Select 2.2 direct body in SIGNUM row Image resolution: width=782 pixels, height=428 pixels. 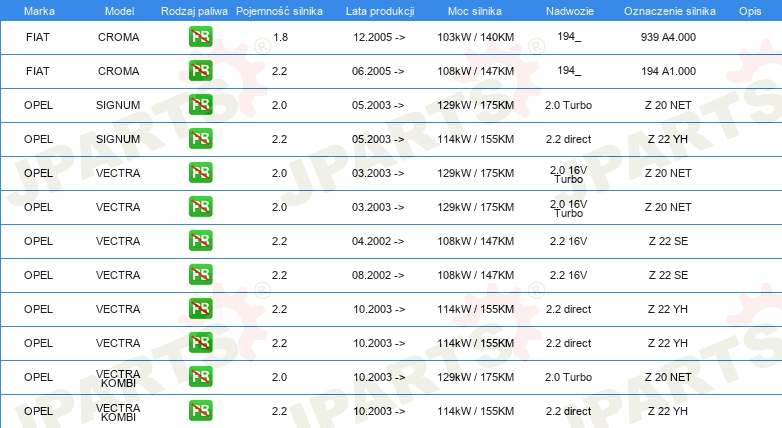click(569, 139)
